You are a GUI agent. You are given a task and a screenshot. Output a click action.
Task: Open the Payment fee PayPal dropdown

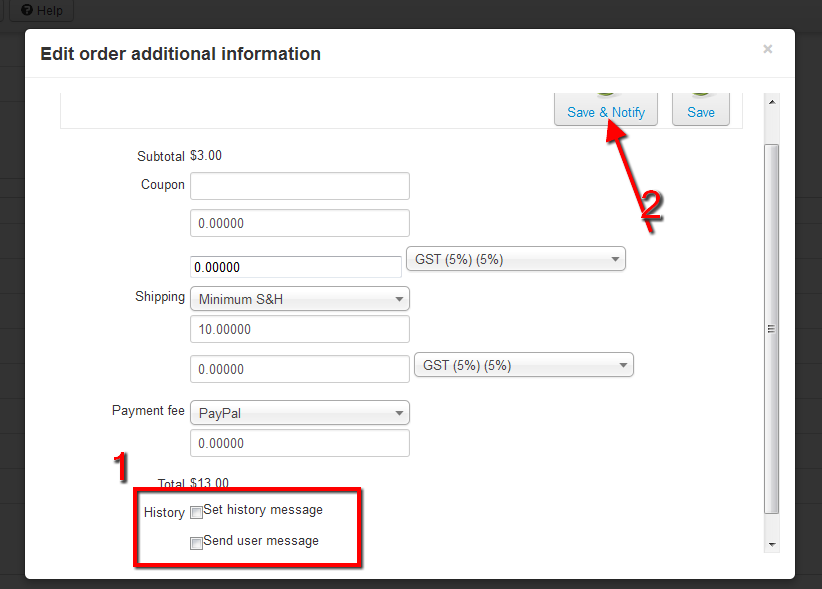299,413
